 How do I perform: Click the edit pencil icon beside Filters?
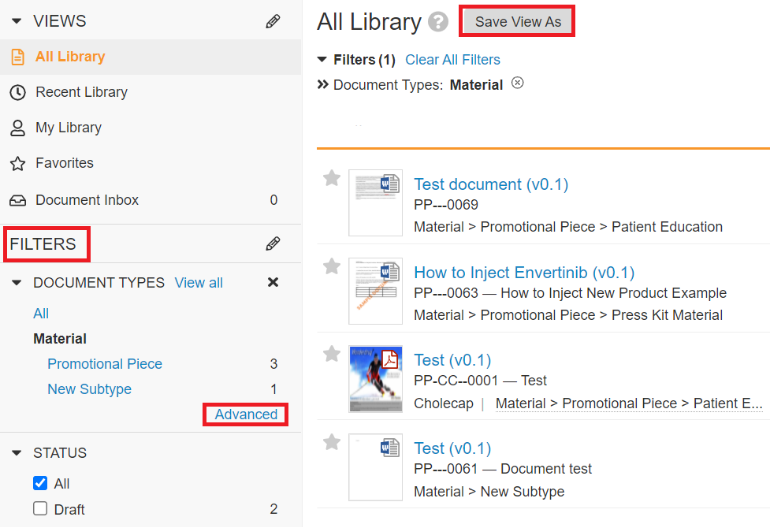(273, 243)
